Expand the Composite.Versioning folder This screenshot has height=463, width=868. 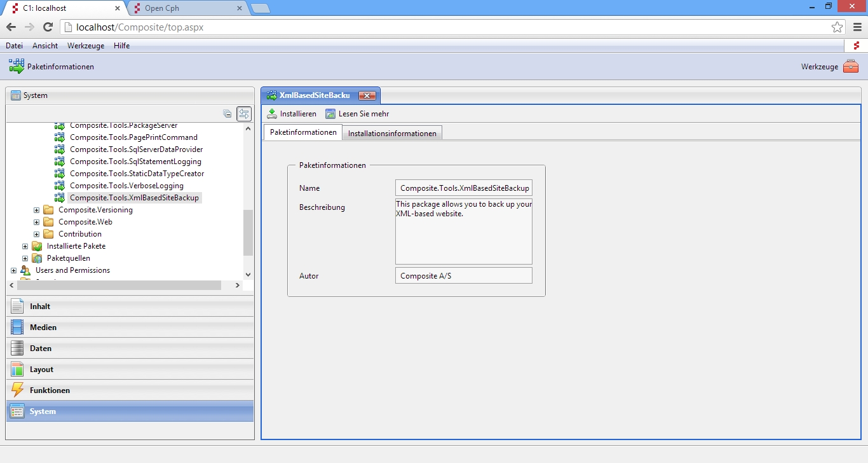click(37, 210)
